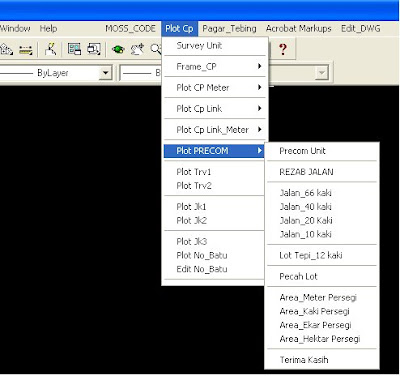Click Terima Kasih submenu item
The image size is (400, 376).
click(322, 360)
